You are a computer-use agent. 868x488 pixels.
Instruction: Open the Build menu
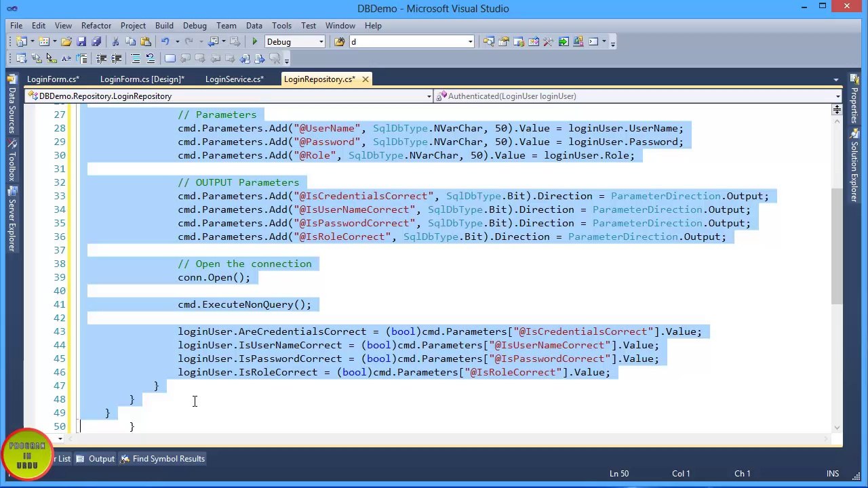click(x=164, y=25)
